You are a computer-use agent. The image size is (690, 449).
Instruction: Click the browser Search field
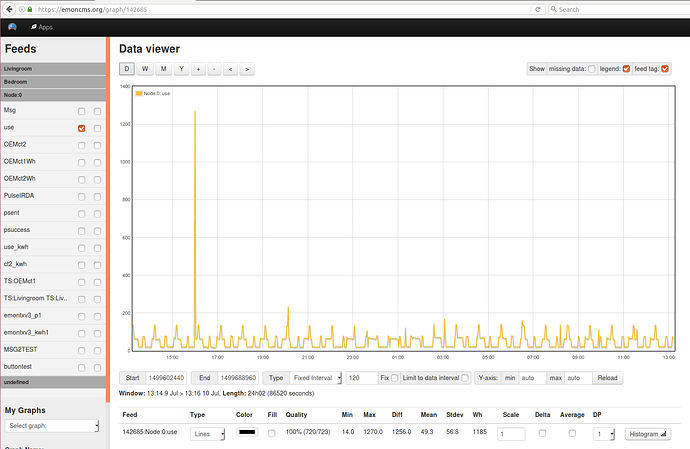point(620,9)
